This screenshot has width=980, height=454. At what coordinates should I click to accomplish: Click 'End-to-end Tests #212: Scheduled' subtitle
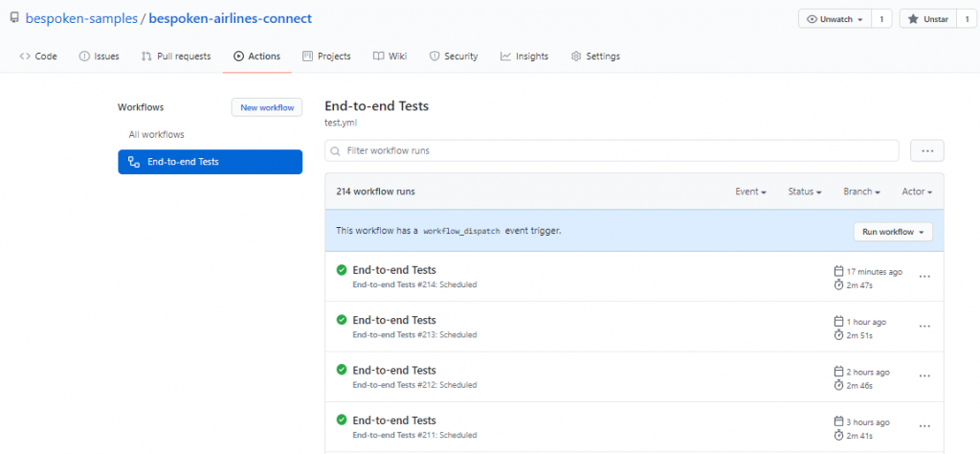pyautogui.click(x=414, y=385)
